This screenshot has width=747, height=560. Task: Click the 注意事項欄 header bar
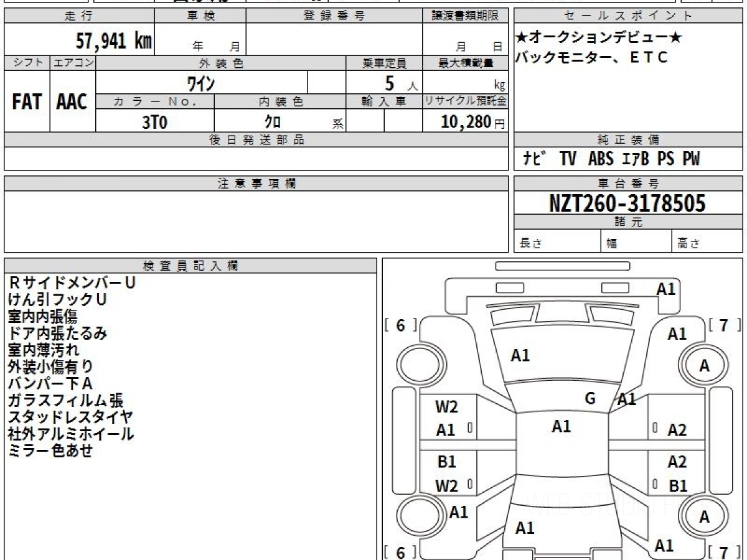[256, 184]
